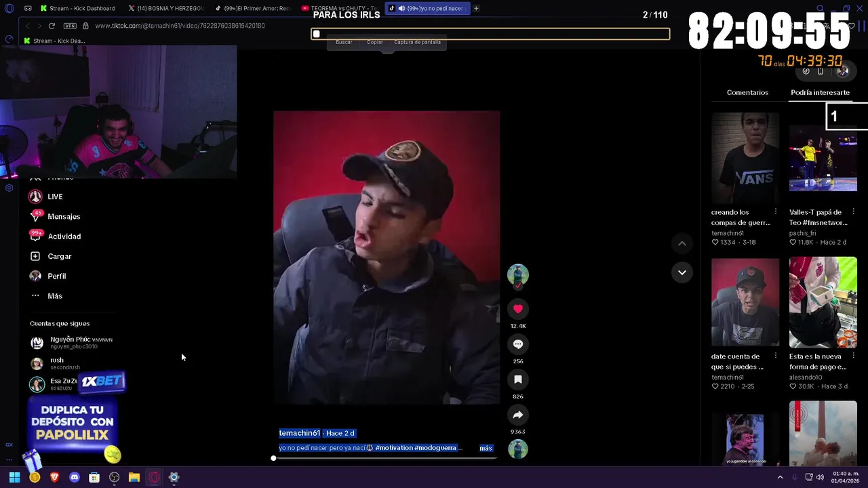
Task: Open the Valles-T papá de Teo thumbnail
Action: tap(823, 158)
